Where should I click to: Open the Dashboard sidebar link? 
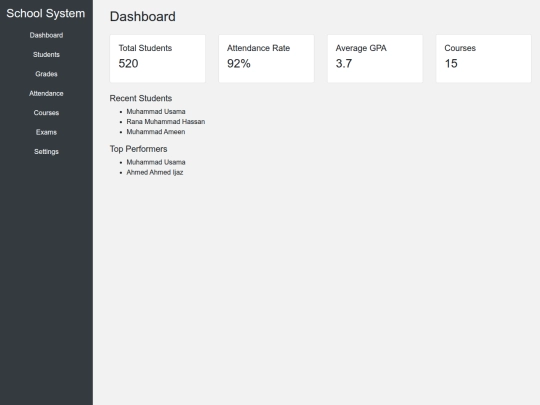46,35
